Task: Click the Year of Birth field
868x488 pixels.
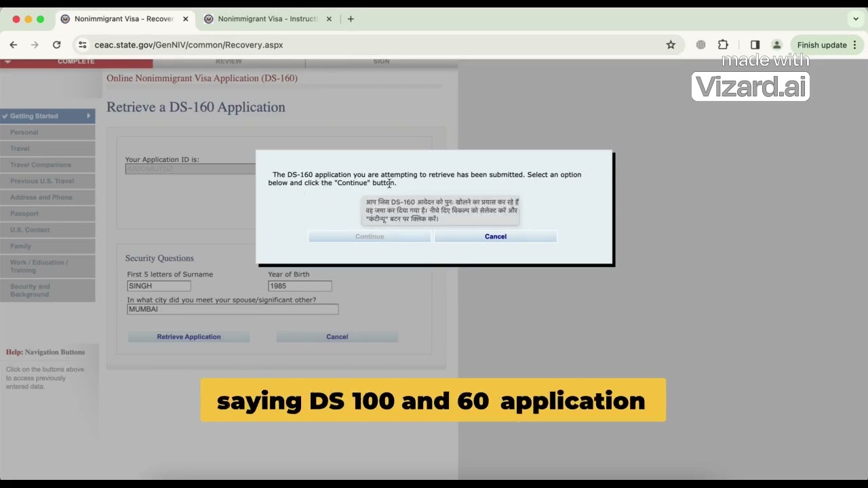Action: [x=300, y=286]
